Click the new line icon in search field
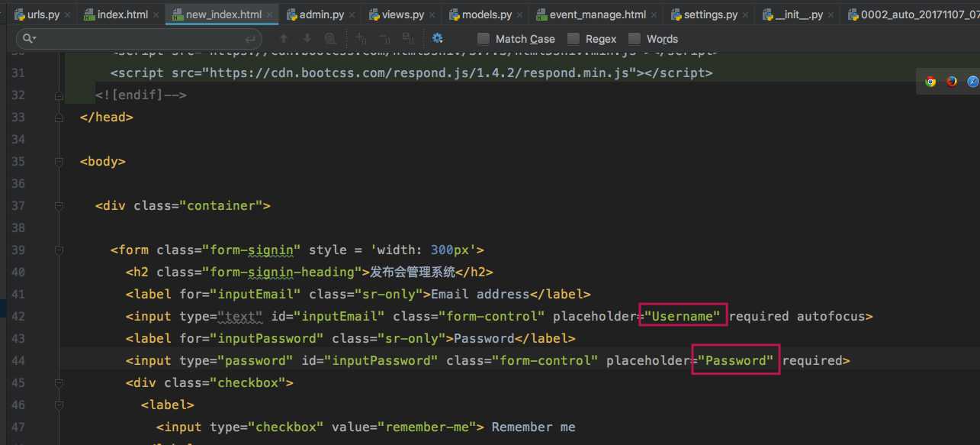 250,39
